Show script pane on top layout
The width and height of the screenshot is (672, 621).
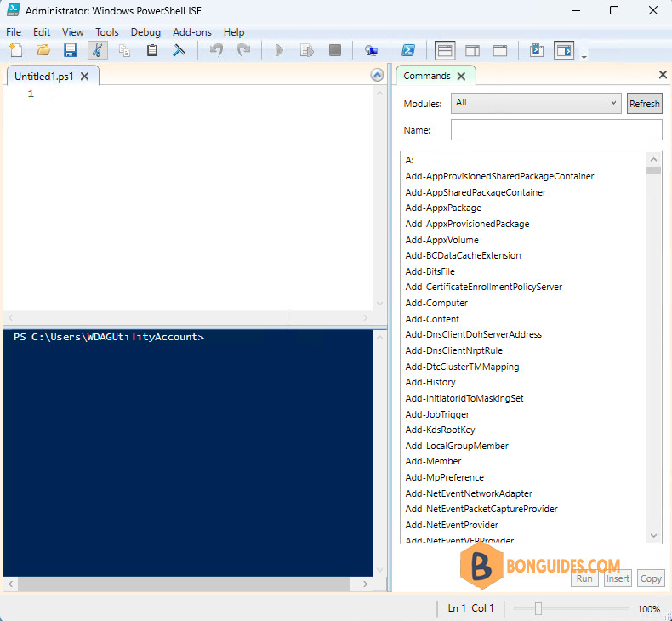click(x=445, y=50)
